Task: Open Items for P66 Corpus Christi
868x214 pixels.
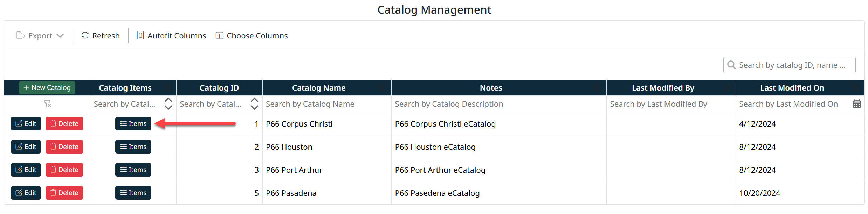Action: (133, 123)
